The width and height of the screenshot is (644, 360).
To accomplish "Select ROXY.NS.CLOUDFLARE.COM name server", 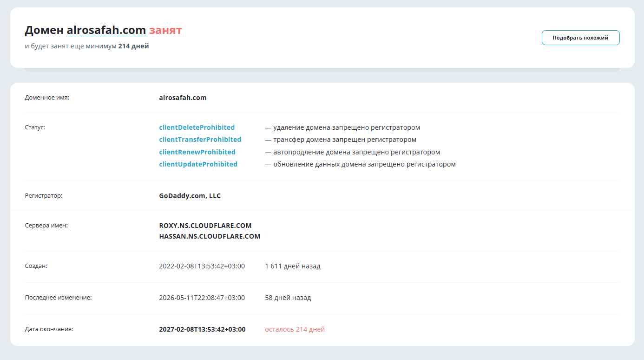I will point(205,226).
